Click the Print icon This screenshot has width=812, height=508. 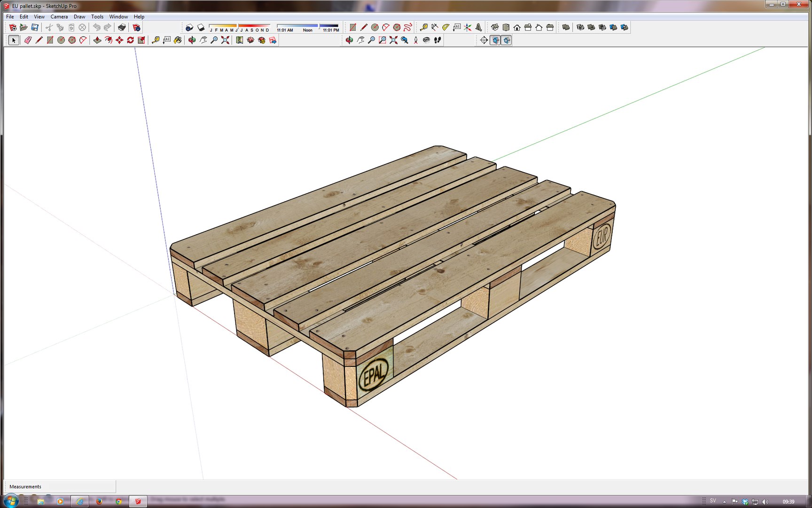click(122, 27)
